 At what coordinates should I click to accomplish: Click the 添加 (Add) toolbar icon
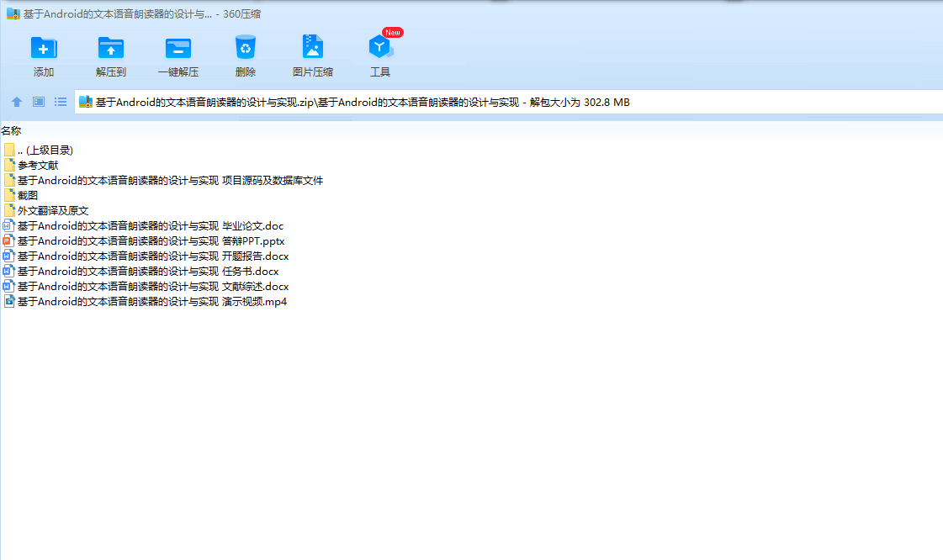pos(43,49)
